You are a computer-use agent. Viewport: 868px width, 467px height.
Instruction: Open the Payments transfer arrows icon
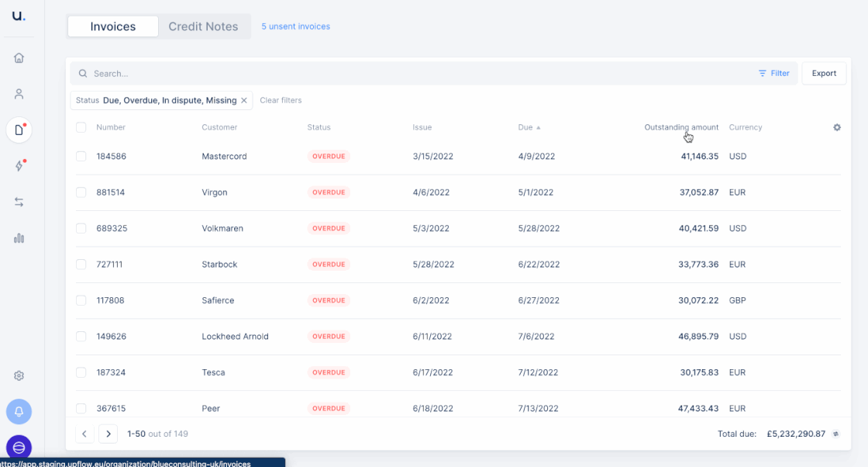(19, 202)
